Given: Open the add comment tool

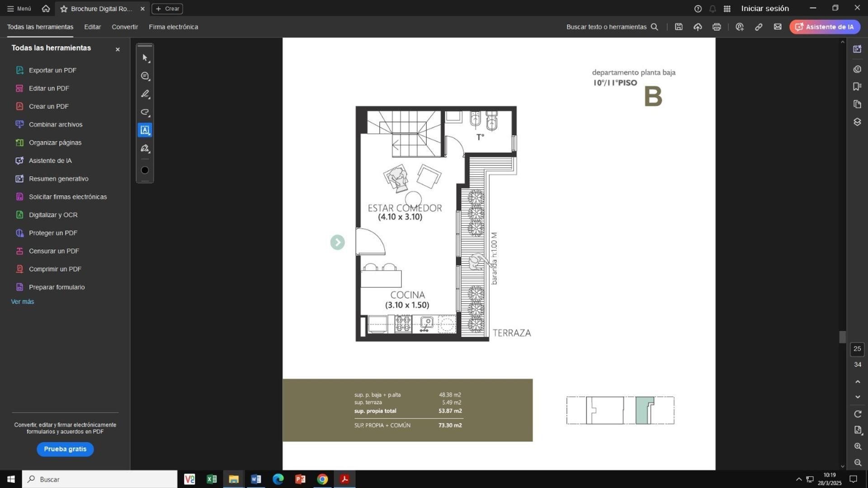Looking at the screenshot, I should [145, 76].
